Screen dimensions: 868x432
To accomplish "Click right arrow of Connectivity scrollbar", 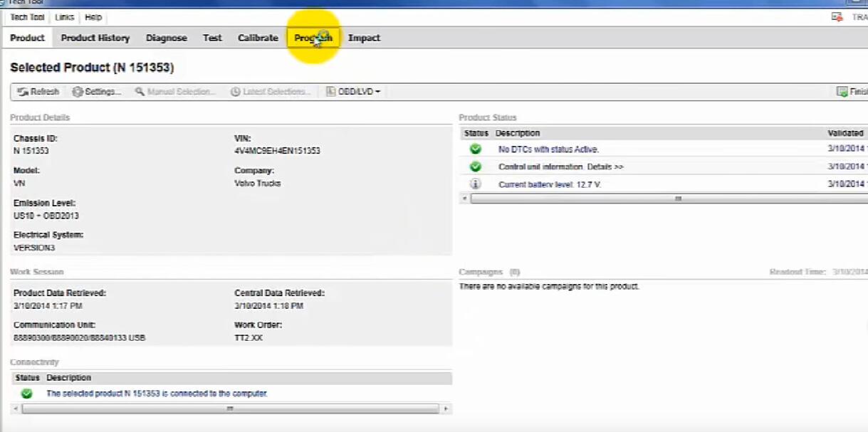I will tap(446, 409).
